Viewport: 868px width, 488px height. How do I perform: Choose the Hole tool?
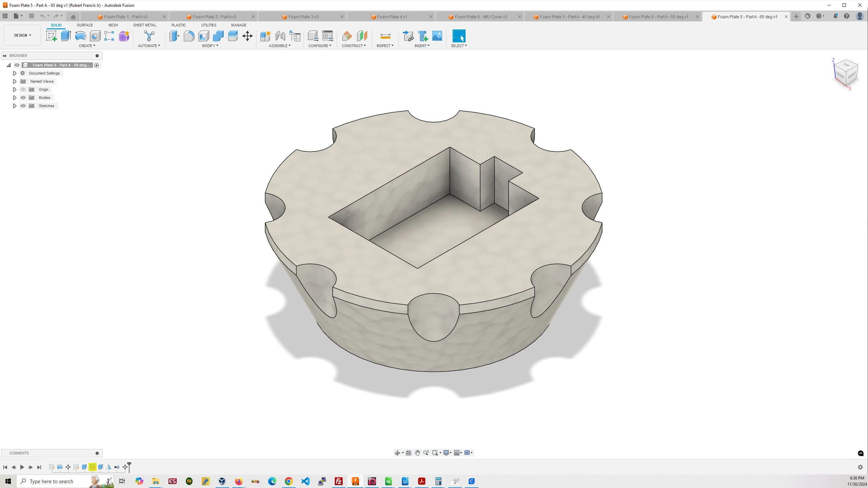coord(95,36)
